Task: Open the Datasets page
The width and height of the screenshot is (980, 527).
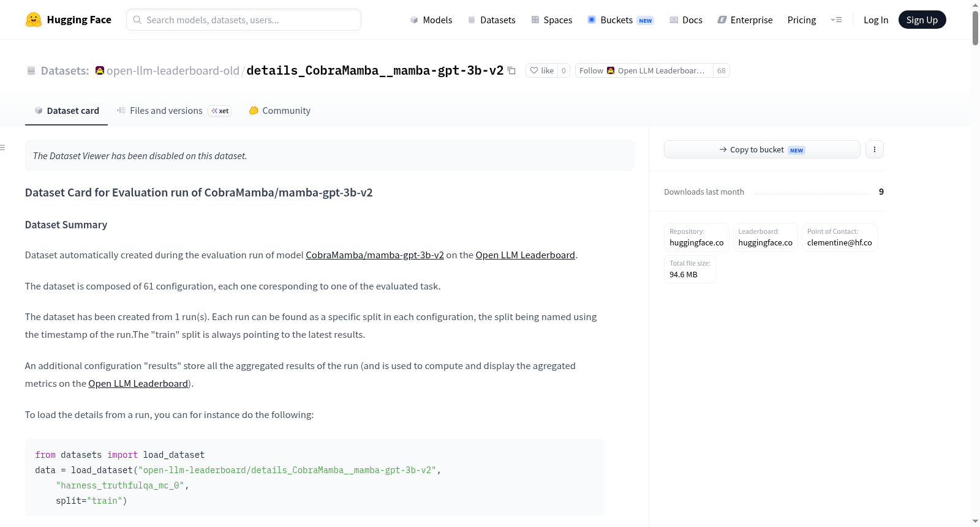Action: [492, 20]
